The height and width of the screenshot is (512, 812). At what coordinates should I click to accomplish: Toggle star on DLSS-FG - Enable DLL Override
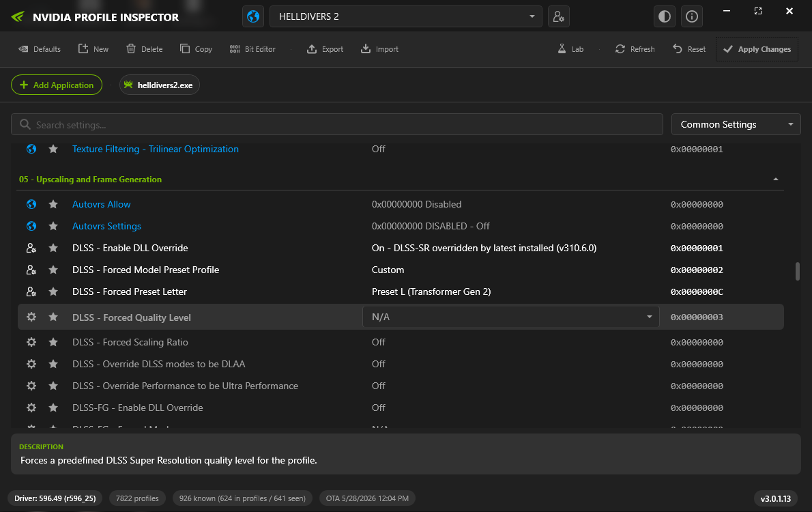coord(53,408)
